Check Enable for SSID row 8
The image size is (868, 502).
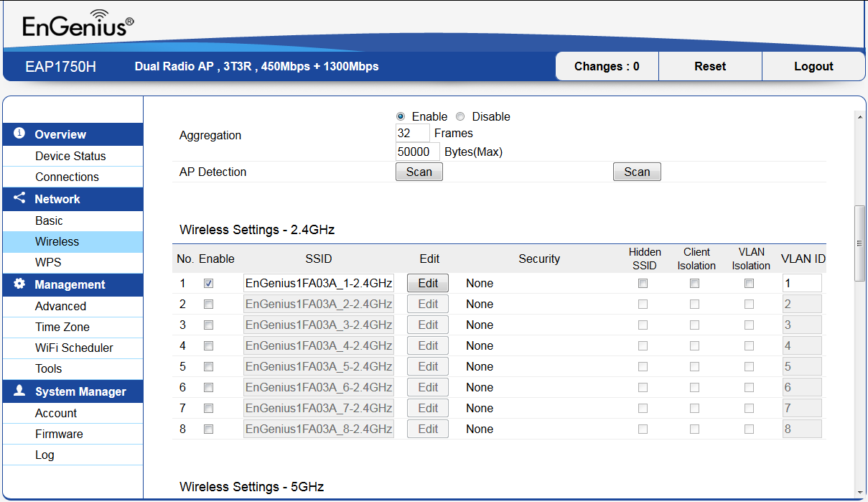click(208, 429)
